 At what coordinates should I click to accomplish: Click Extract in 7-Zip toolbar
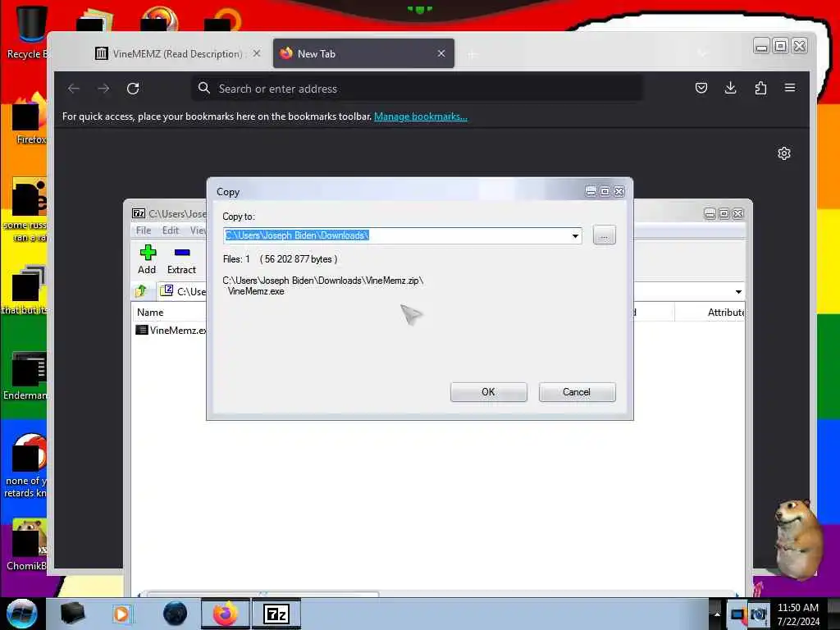181,259
